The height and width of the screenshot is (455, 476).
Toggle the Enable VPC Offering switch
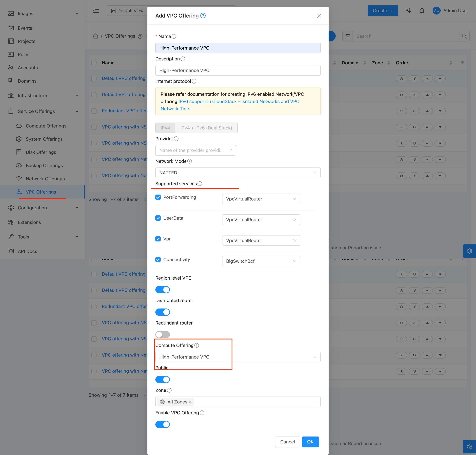[163, 424]
